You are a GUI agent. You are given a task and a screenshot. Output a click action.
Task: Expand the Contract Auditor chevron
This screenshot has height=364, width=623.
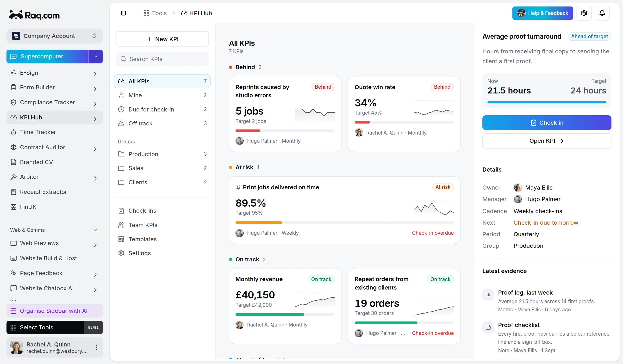pos(95,149)
